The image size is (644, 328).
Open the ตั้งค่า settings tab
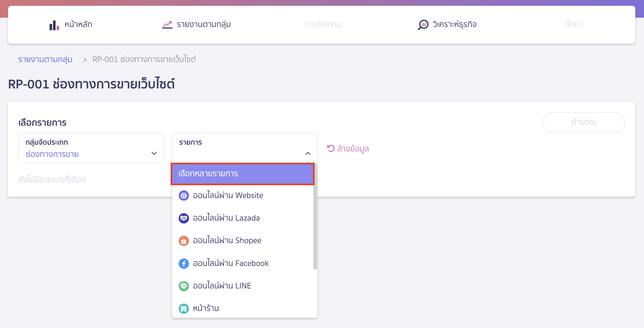tap(574, 24)
